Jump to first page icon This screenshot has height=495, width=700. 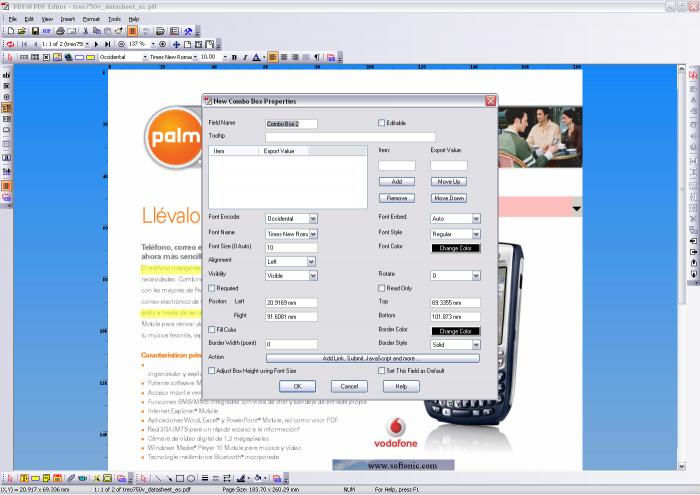24,44
